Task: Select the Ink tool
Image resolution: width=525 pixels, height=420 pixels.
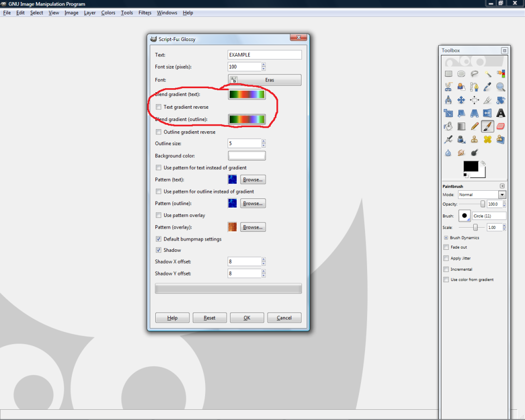Action: [461, 139]
